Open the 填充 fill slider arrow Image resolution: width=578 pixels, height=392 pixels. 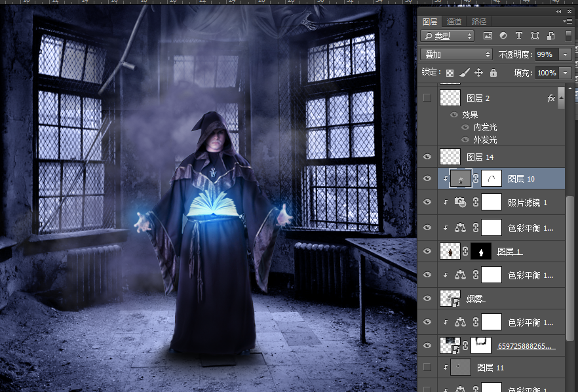(565, 73)
